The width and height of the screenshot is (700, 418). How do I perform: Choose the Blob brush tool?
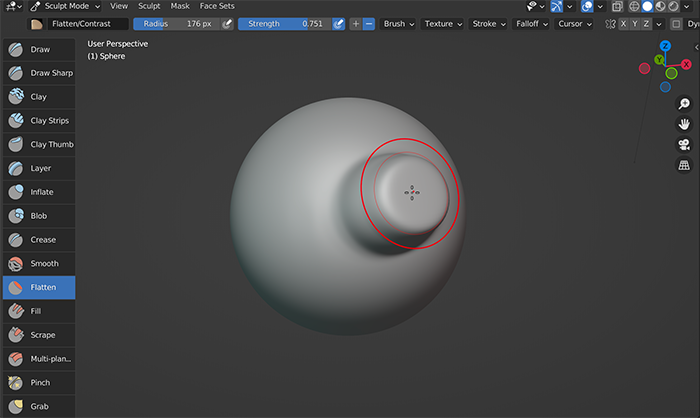click(x=39, y=216)
